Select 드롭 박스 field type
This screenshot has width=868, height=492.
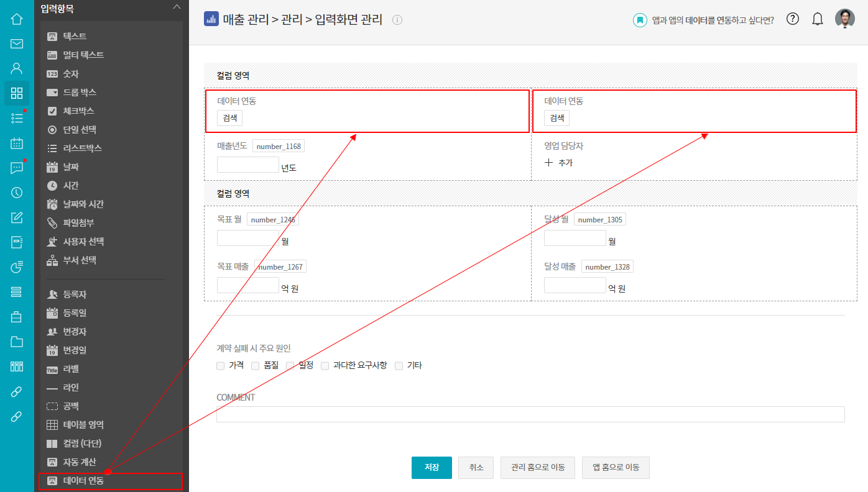click(79, 92)
